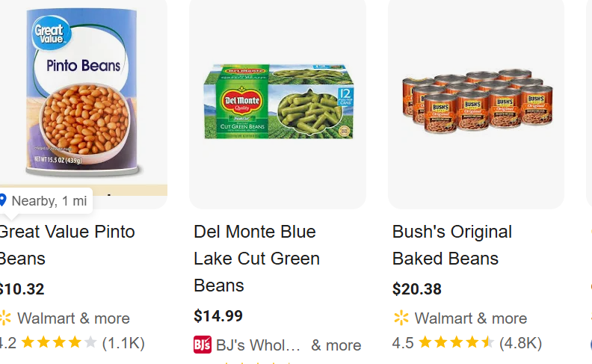The width and height of the screenshot is (592, 364).
Task: Click "& more" sellers next to BJ's Wholesale
Action: [x=336, y=345]
